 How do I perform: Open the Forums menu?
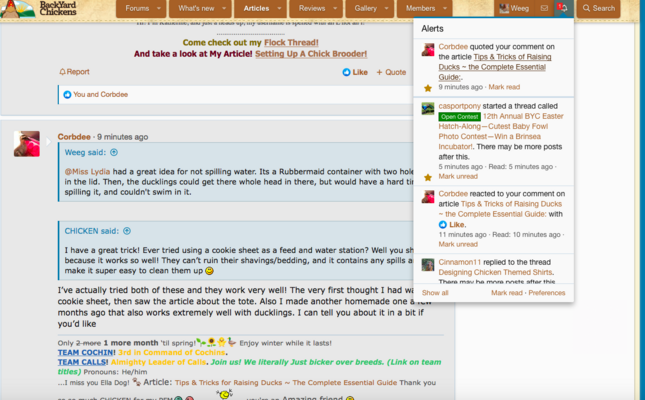point(137,8)
